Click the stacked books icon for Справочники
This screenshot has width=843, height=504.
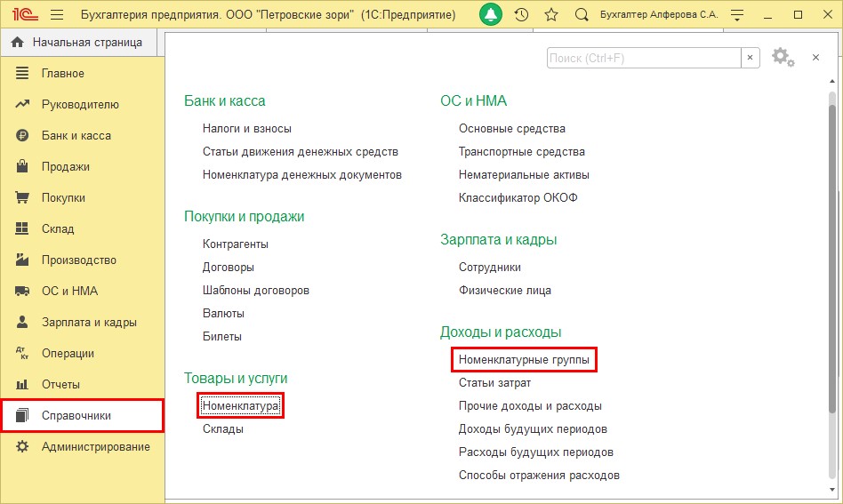tap(22, 415)
